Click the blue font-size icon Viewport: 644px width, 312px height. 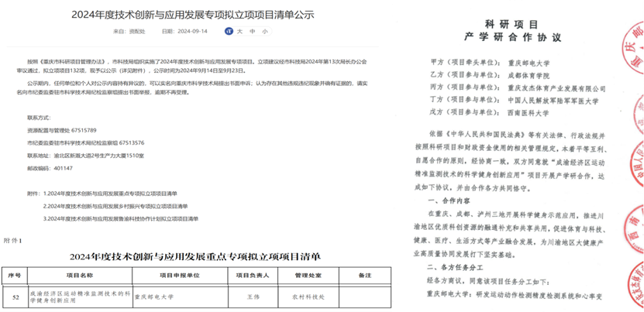[x=229, y=32]
